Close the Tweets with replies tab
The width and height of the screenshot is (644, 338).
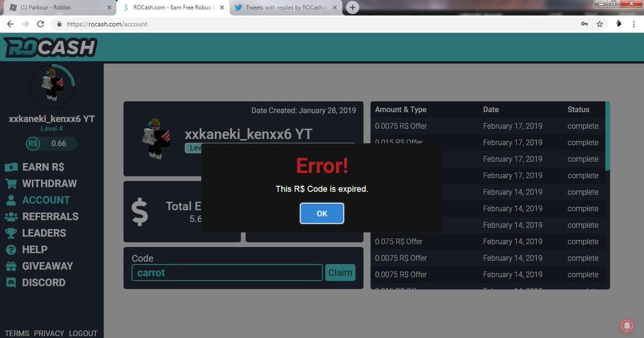pos(335,8)
